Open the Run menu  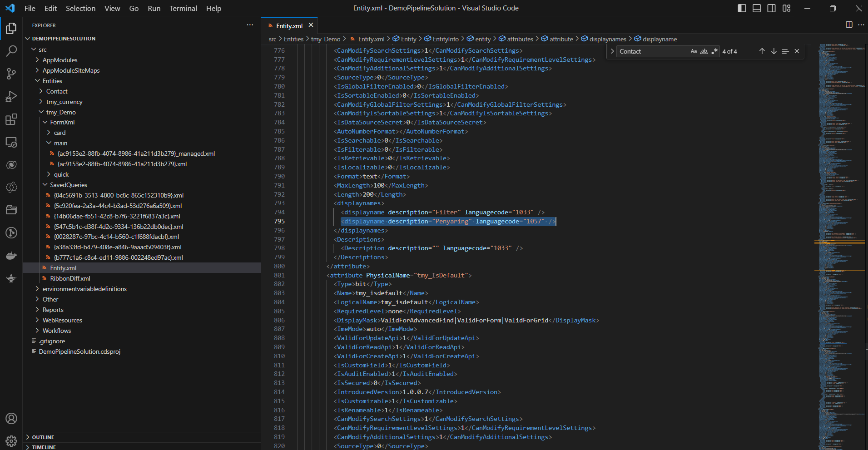point(154,8)
